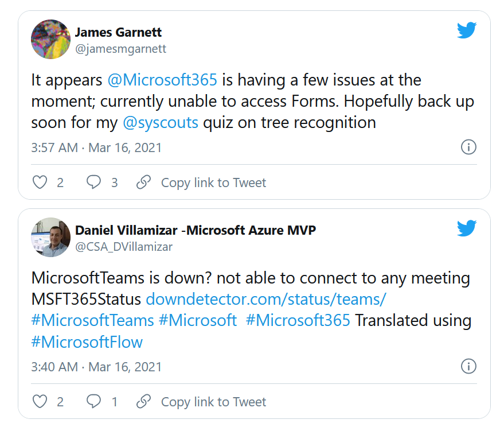Screen dimensions: 504x431
Task: Open replies with the speech bubble on James's tweet
Action: 93,182
